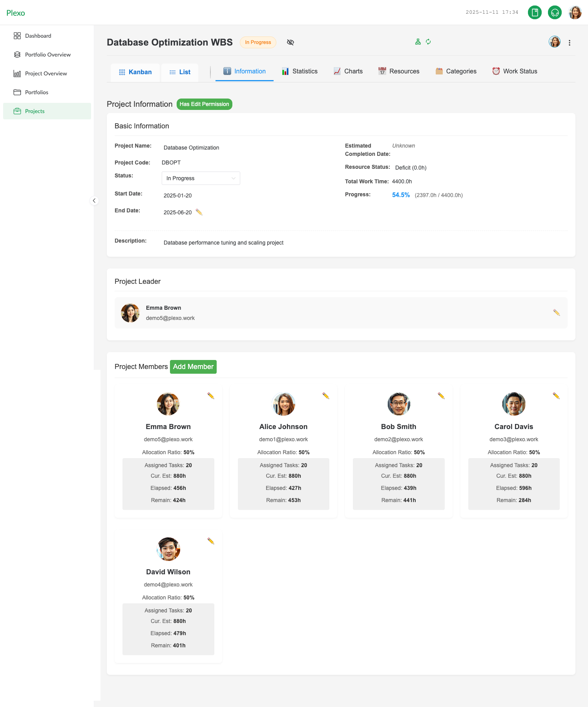This screenshot has width=588, height=707.
Task: Click leader email demo5@plexo.work in Project Leader
Action: [170, 318]
